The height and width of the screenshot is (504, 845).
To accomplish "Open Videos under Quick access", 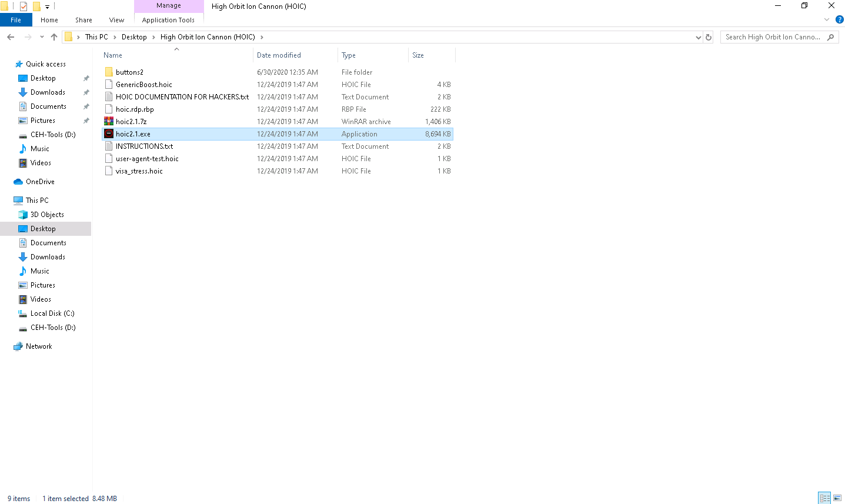I will tap(41, 163).
